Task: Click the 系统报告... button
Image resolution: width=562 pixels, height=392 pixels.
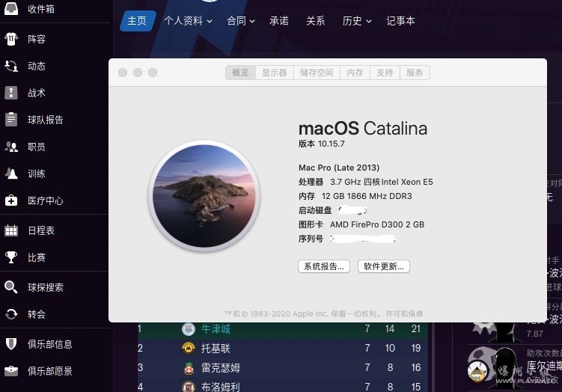Action: tap(324, 266)
